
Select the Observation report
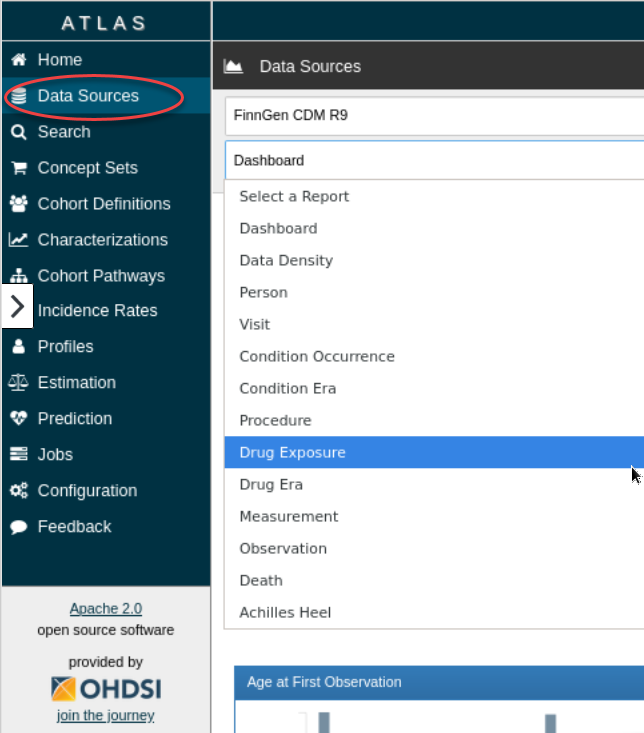(434, 548)
